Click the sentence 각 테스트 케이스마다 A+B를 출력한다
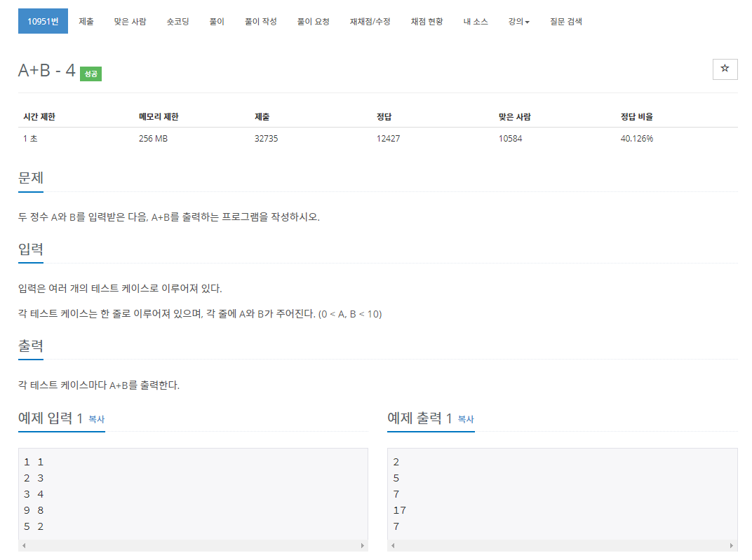752x560 pixels. click(x=99, y=385)
